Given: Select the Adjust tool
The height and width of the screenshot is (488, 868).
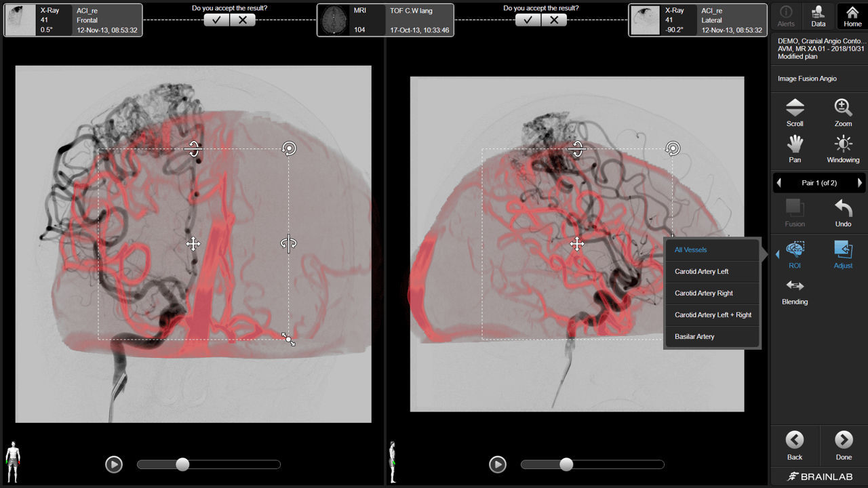Looking at the screenshot, I should (843, 254).
